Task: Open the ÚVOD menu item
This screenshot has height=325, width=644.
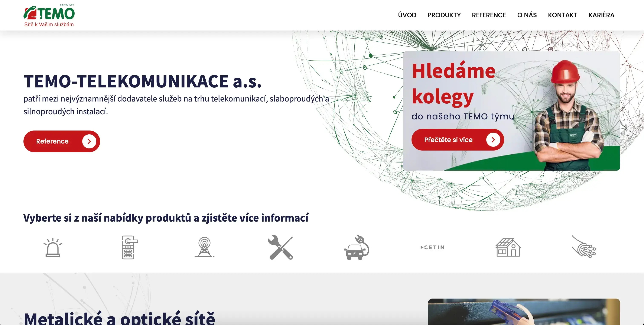Action: (407, 15)
